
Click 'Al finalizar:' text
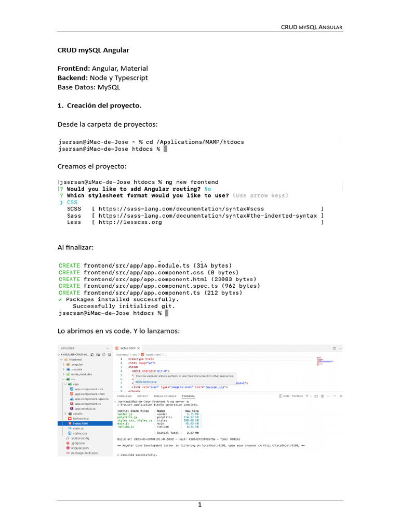(x=75, y=247)
